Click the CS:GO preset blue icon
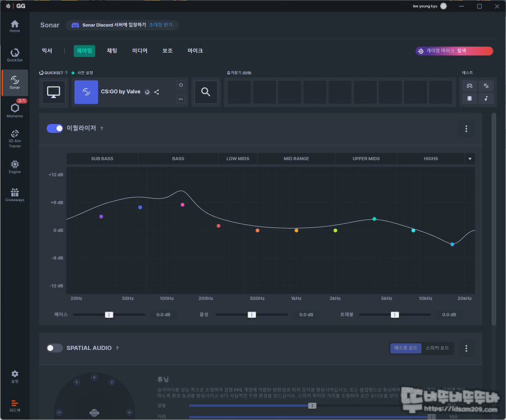This screenshot has height=420, width=506. coord(86,92)
